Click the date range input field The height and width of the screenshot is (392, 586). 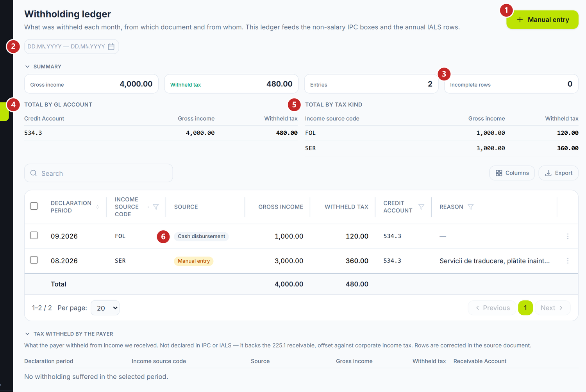pos(71,46)
